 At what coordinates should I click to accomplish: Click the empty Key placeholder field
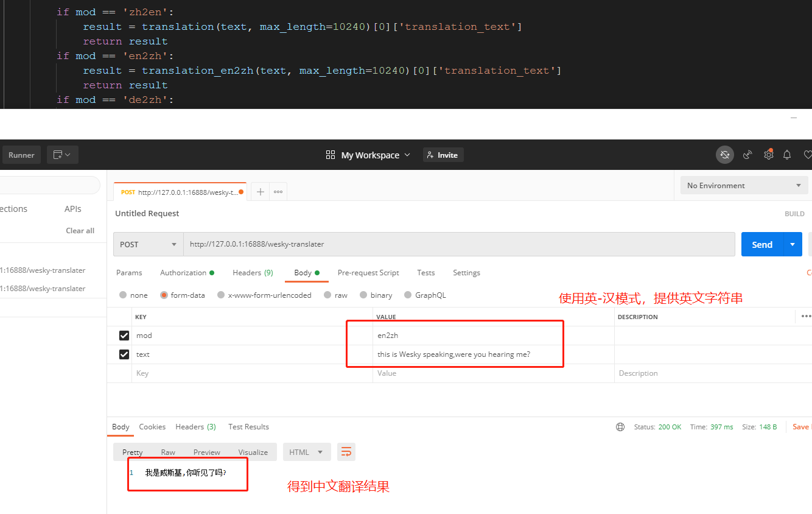click(x=252, y=373)
